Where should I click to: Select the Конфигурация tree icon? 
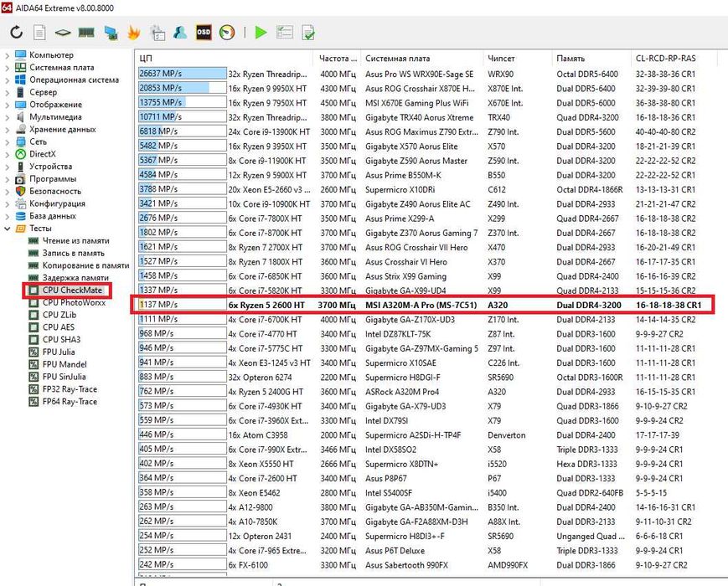(20, 203)
